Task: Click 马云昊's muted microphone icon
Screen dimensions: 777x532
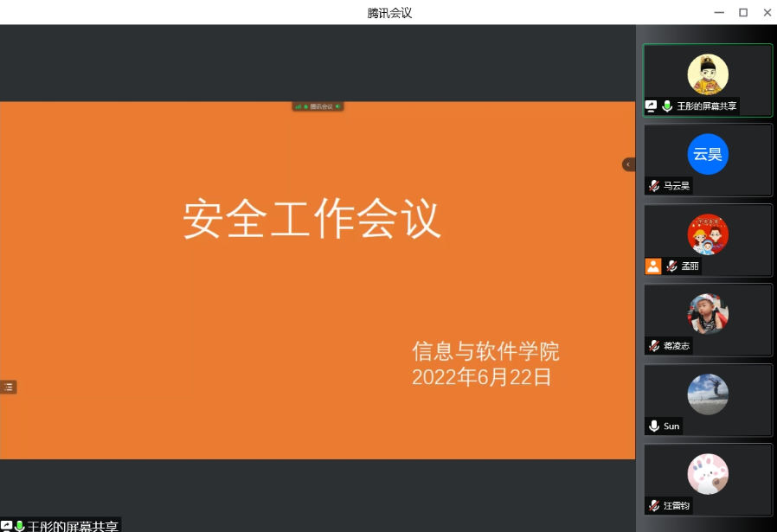Action: click(x=654, y=186)
